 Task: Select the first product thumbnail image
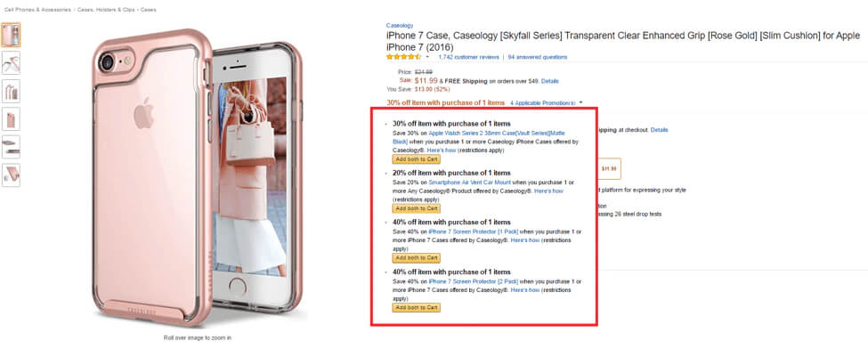(11, 35)
